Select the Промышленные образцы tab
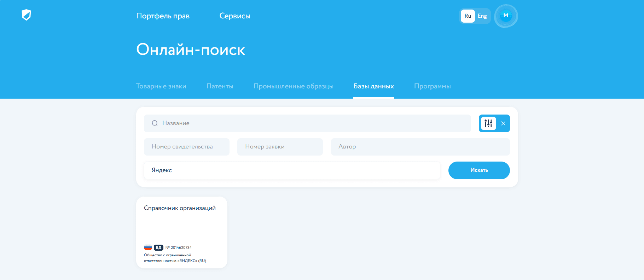The width and height of the screenshot is (644, 280). pyautogui.click(x=293, y=86)
